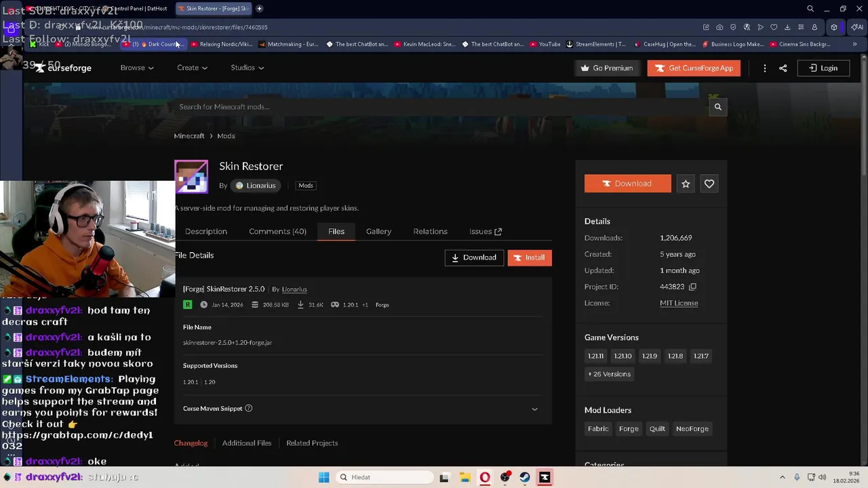
Task: Focus the Search for Minecraft mods field
Action: pos(441,106)
